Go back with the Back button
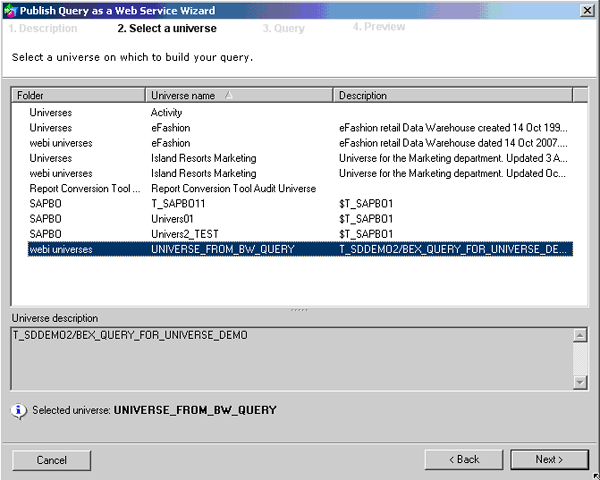Viewport: 600px width, 480px height. tap(464, 459)
